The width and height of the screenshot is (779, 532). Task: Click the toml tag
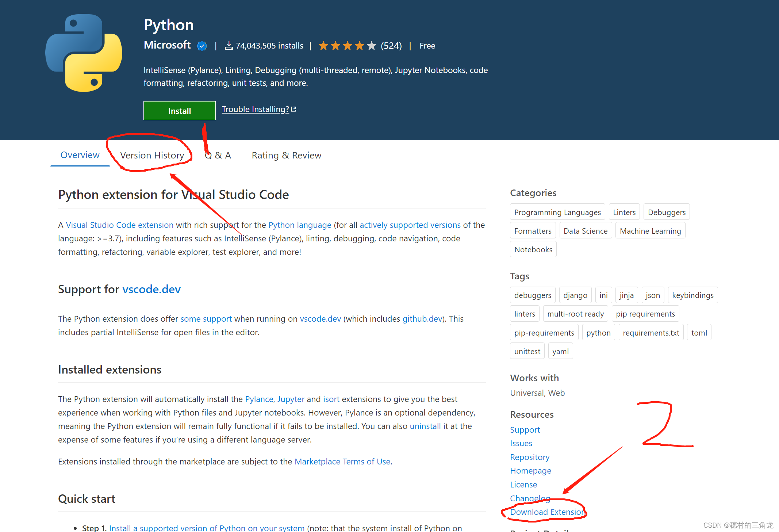click(x=699, y=333)
